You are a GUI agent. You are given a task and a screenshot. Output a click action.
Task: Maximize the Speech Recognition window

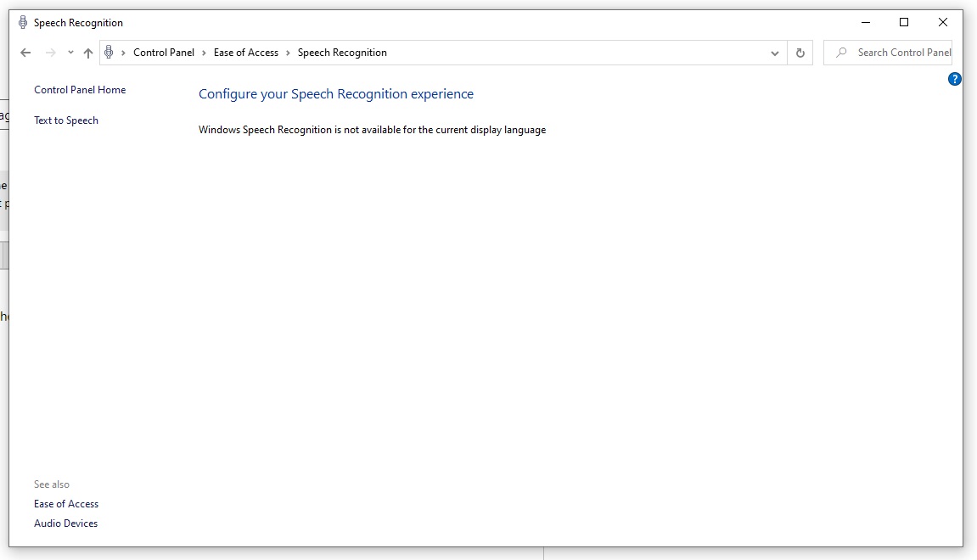904,22
